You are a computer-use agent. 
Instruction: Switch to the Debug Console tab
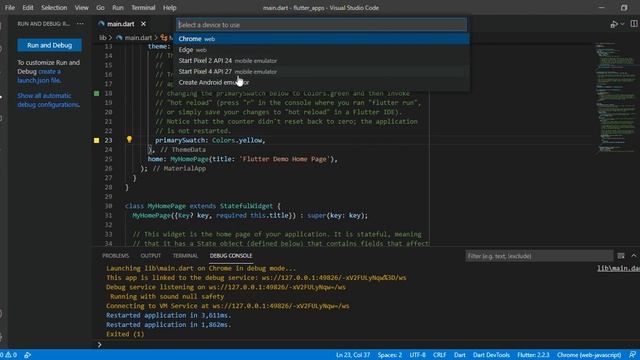(x=231, y=256)
